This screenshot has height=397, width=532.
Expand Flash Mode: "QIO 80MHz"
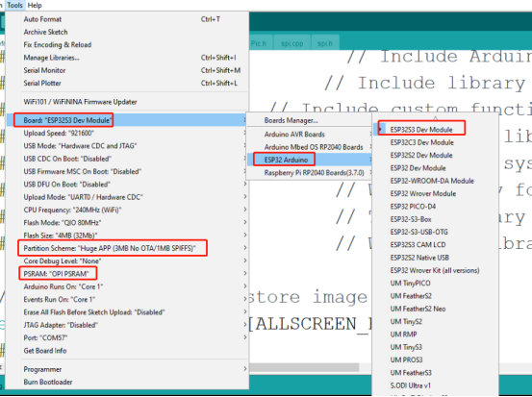pos(127,223)
